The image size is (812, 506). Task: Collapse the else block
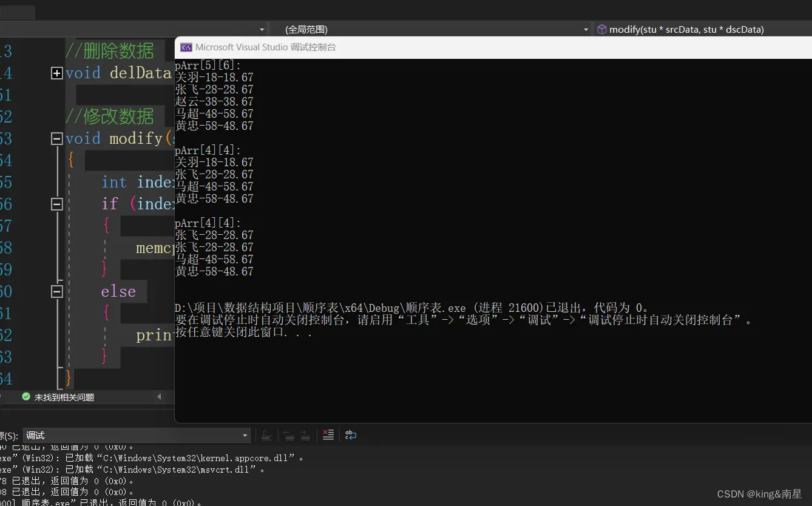click(56, 292)
